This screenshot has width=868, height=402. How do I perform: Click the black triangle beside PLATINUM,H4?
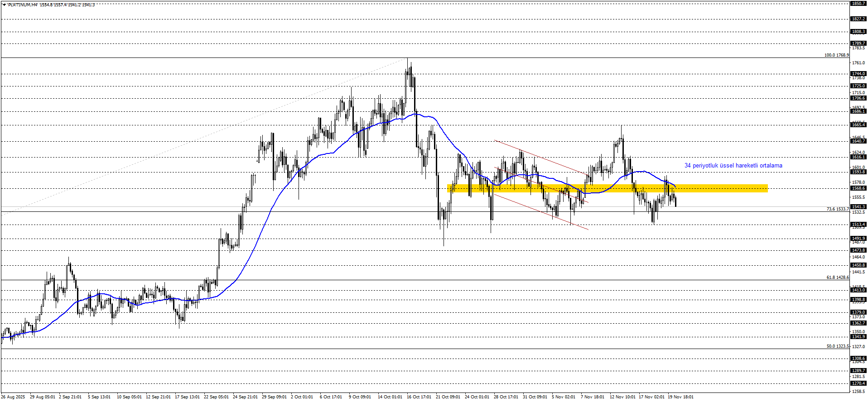(x=4, y=5)
